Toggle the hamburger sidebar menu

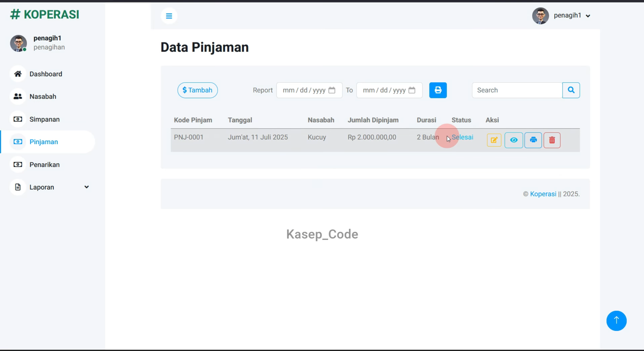tap(169, 16)
